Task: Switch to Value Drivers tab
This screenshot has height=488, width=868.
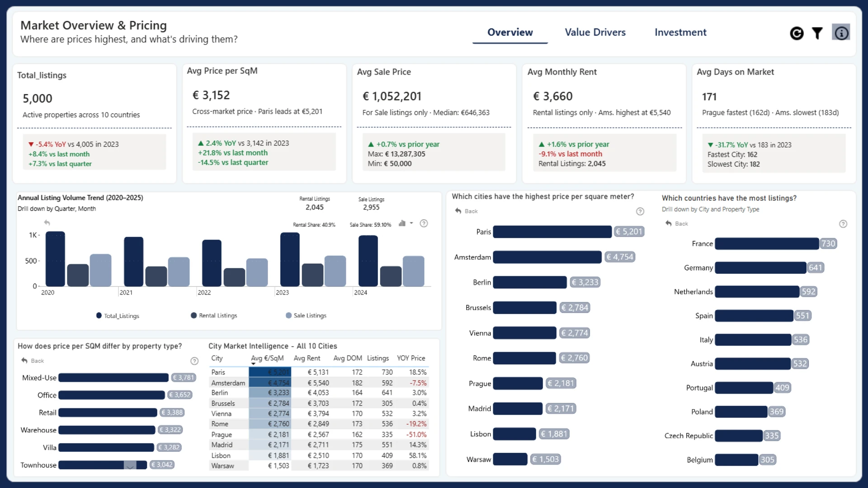Action: click(595, 33)
